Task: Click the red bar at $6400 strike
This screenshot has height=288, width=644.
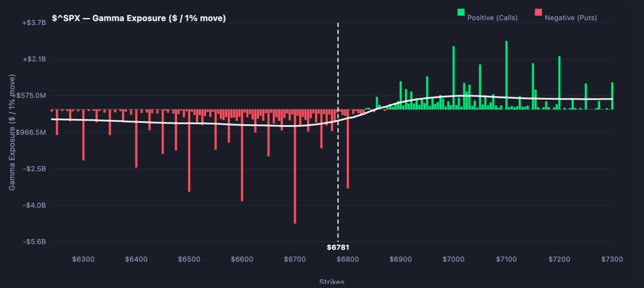Action: pos(136,139)
